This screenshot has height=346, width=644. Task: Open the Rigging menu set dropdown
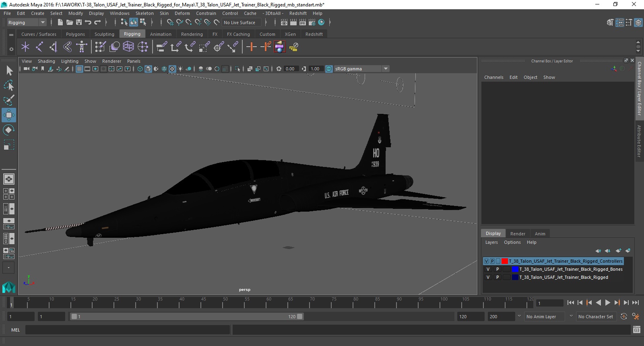tap(27, 23)
